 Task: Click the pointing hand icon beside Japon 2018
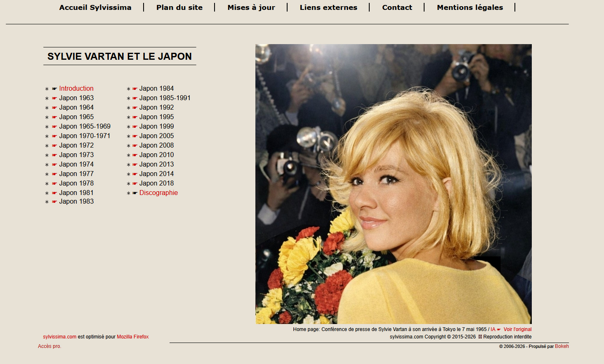(134, 183)
